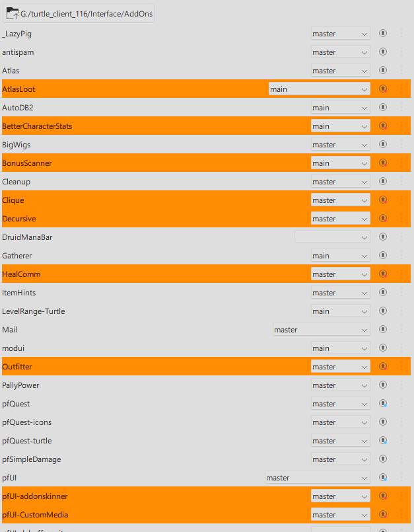The height and width of the screenshot is (532, 414).
Task: Click the update icon for Decursive
Action: (x=383, y=218)
